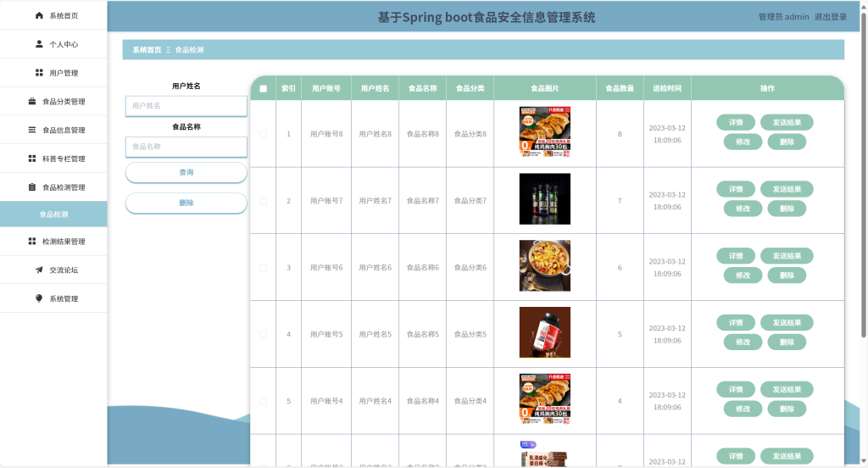868x468 pixels.
Task: Open 用户管理 menu item
Action: [x=53, y=73]
